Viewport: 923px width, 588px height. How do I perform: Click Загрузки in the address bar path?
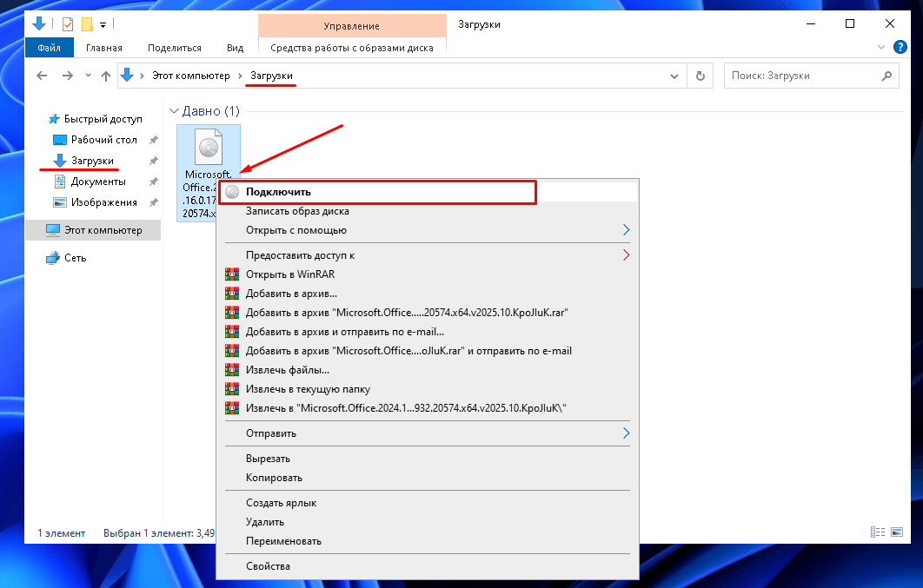point(271,76)
